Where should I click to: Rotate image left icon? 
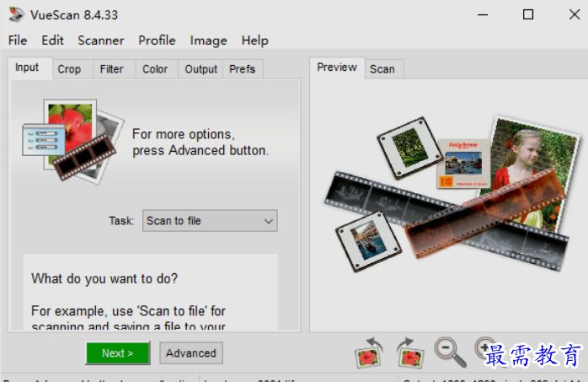coord(369,352)
